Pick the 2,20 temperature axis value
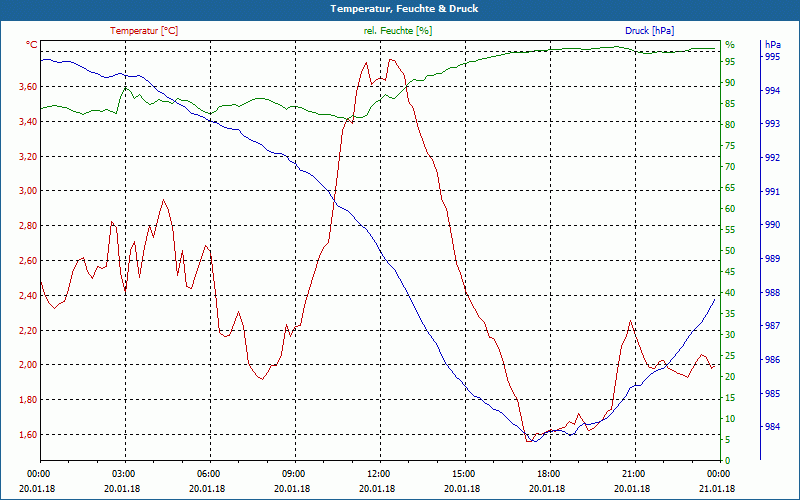Image resolution: width=800 pixels, height=500 pixels. [28, 331]
